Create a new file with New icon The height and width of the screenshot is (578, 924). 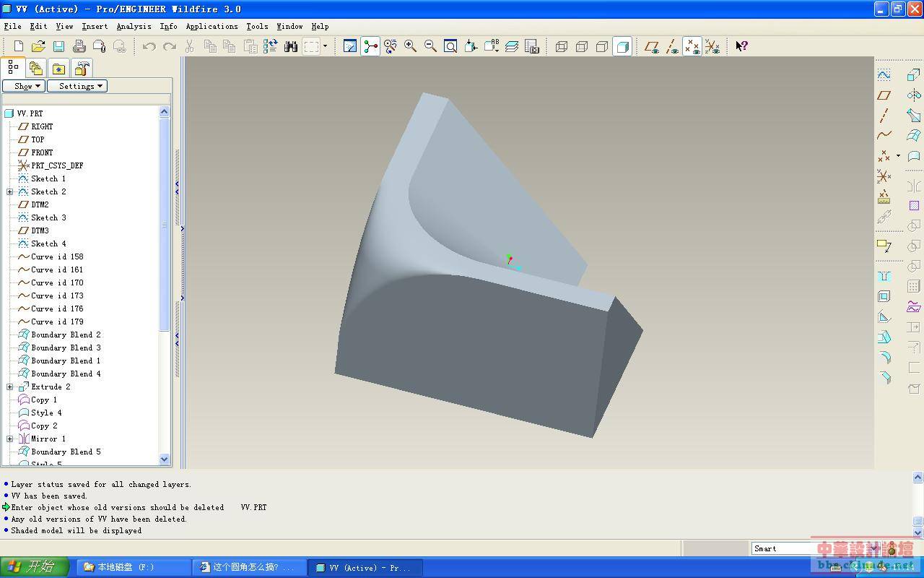click(19, 46)
